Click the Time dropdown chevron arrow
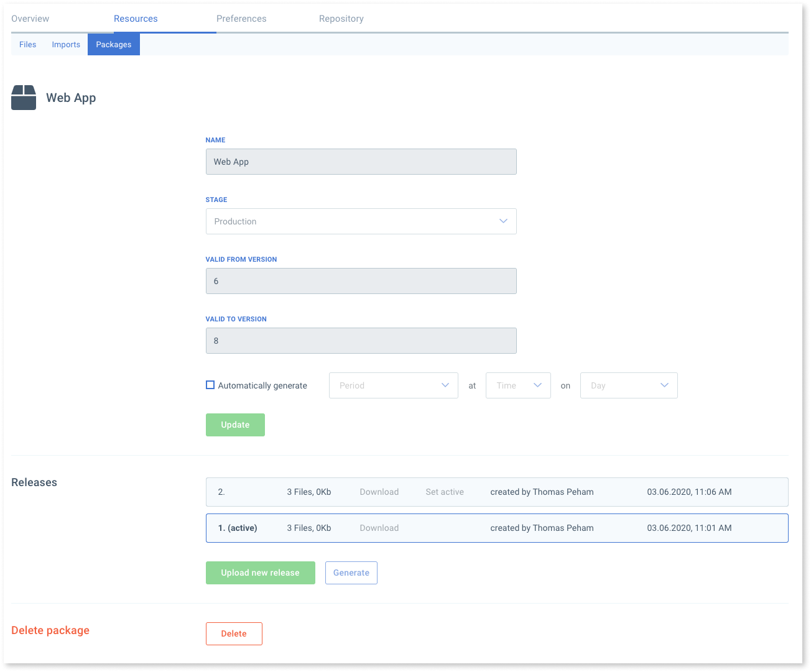 click(537, 385)
